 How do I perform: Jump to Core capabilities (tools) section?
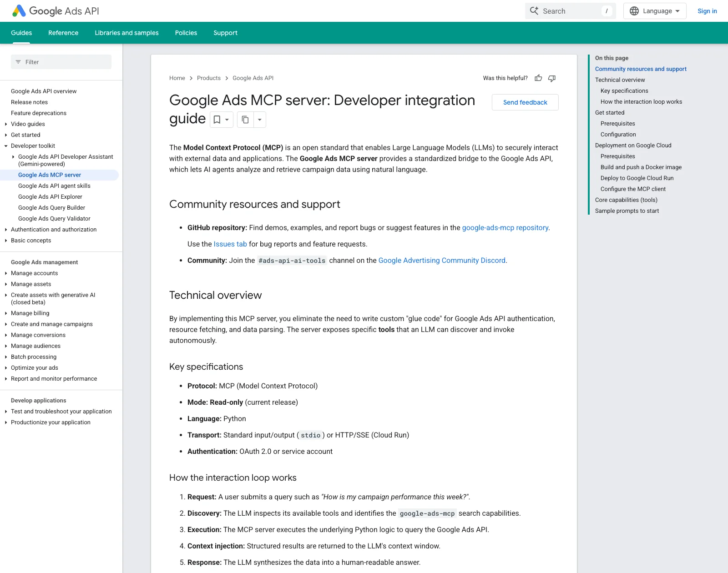(626, 200)
